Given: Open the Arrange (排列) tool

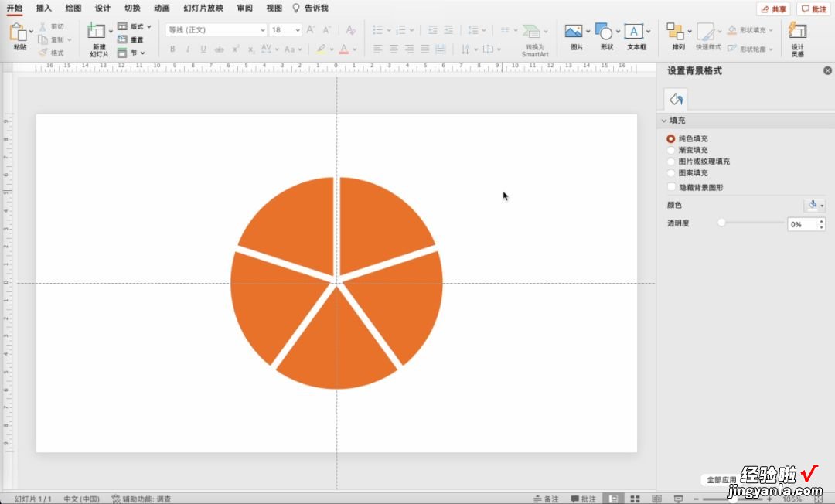Looking at the screenshot, I should tap(675, 31).
